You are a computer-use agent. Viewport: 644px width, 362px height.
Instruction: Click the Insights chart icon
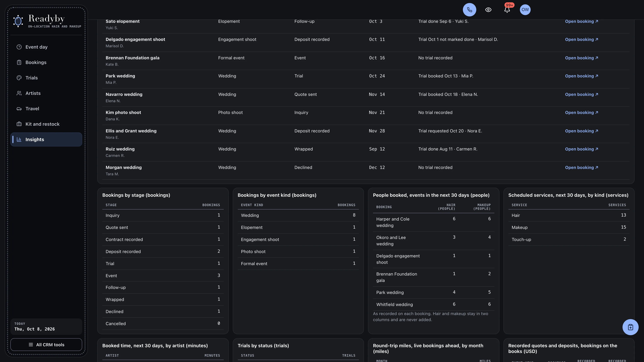19,139
